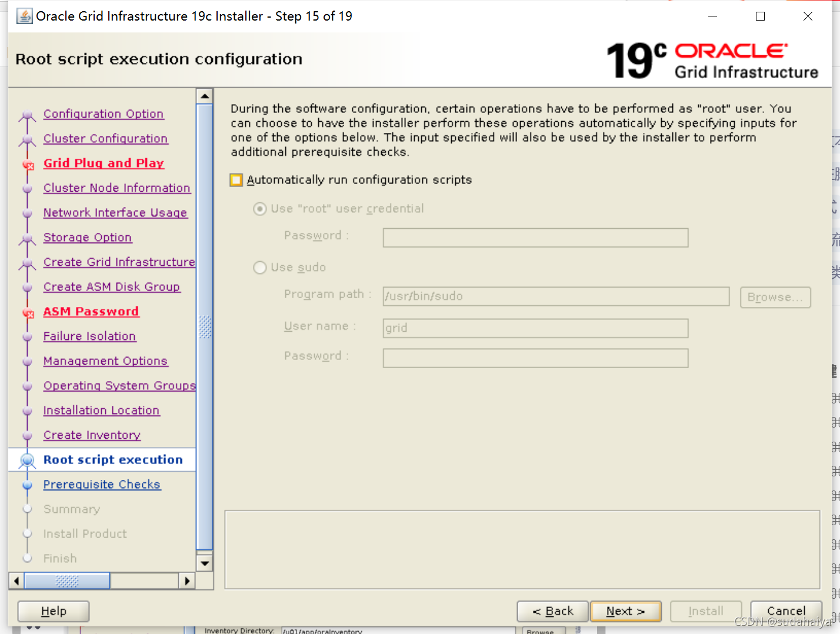The image size is (840, 634).
Task: Click the User name field containing grid
Action: 535,328
